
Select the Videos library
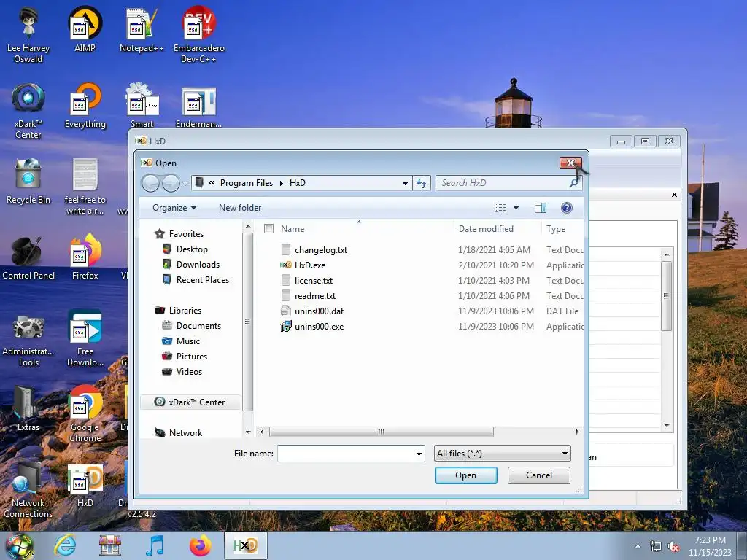(189, 371)
